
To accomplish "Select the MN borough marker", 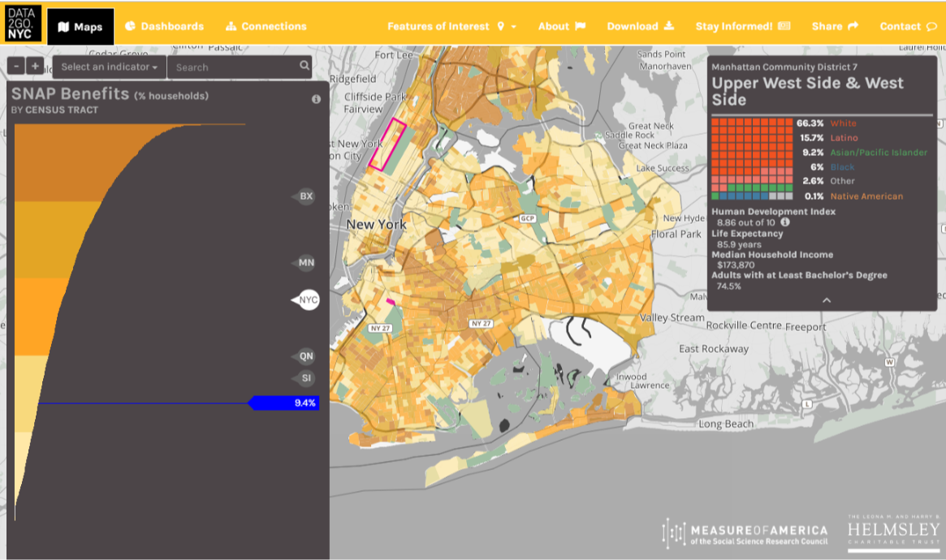I will point(305,263).
